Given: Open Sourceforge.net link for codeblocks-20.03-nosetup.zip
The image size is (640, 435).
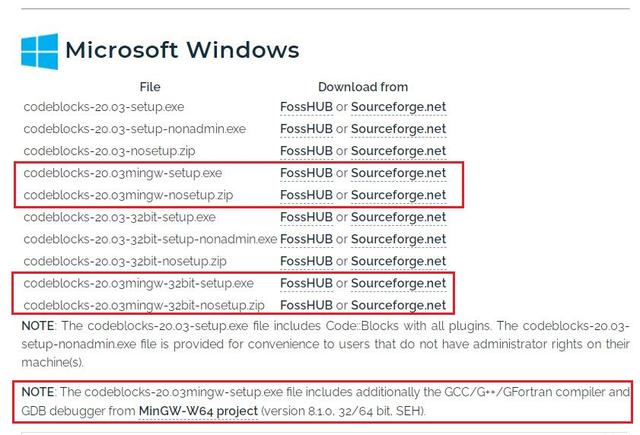Looking at the screenshot, I should tap(398, 151).
